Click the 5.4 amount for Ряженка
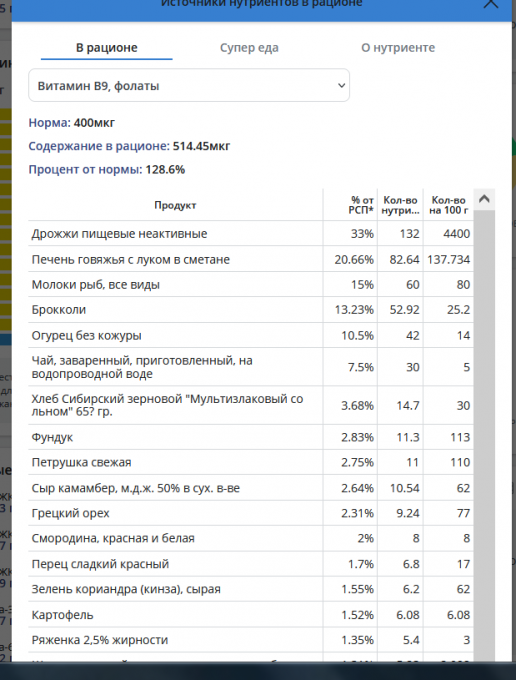Image resolution: width=516 pixels, height=680 pixels. point(411,640)
